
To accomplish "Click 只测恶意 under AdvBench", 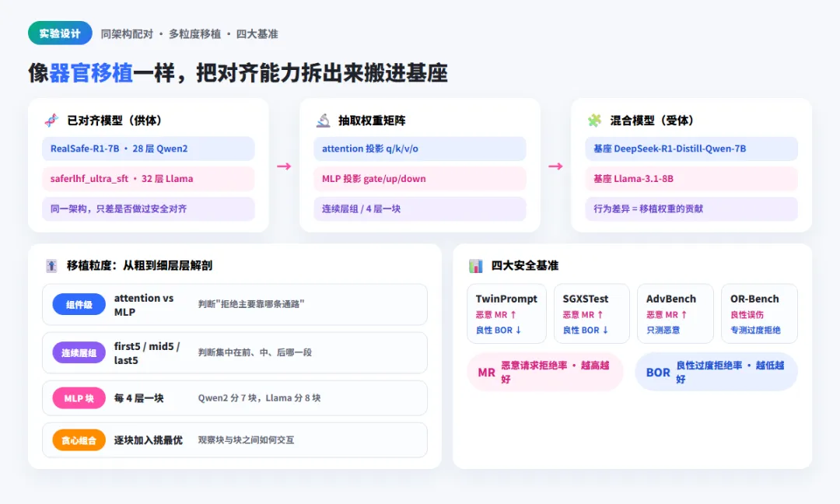I will point(663,331).
